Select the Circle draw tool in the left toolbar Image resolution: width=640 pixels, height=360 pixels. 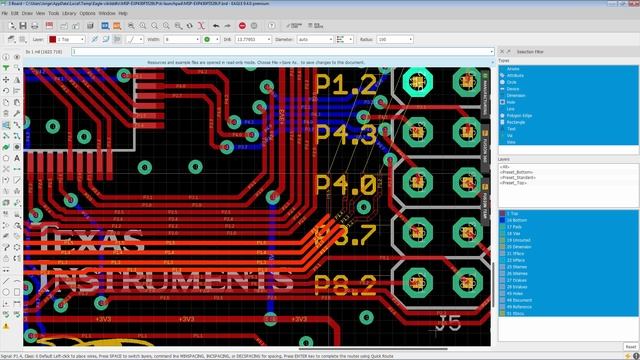pos(6,292)
